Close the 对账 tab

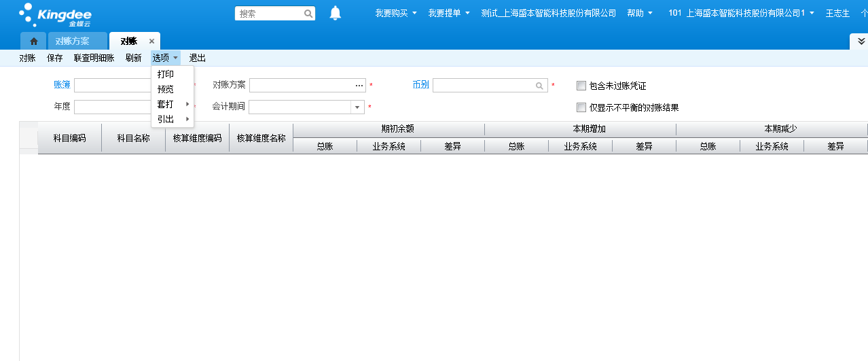tap(151, 41)
